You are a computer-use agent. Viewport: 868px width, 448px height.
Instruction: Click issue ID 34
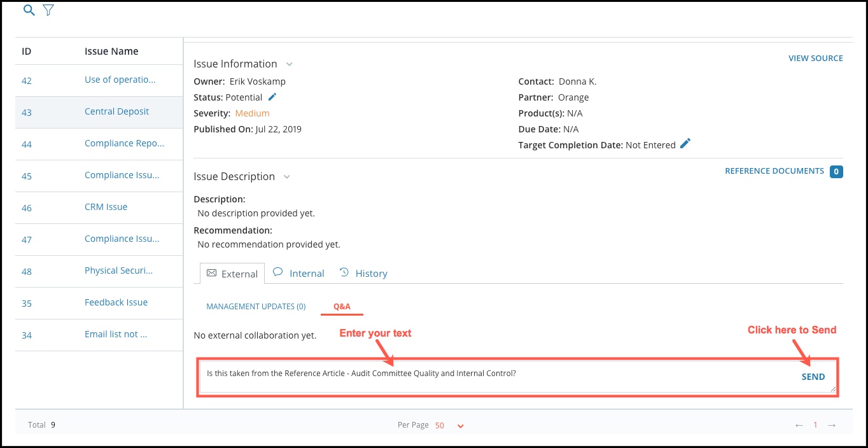27,335
